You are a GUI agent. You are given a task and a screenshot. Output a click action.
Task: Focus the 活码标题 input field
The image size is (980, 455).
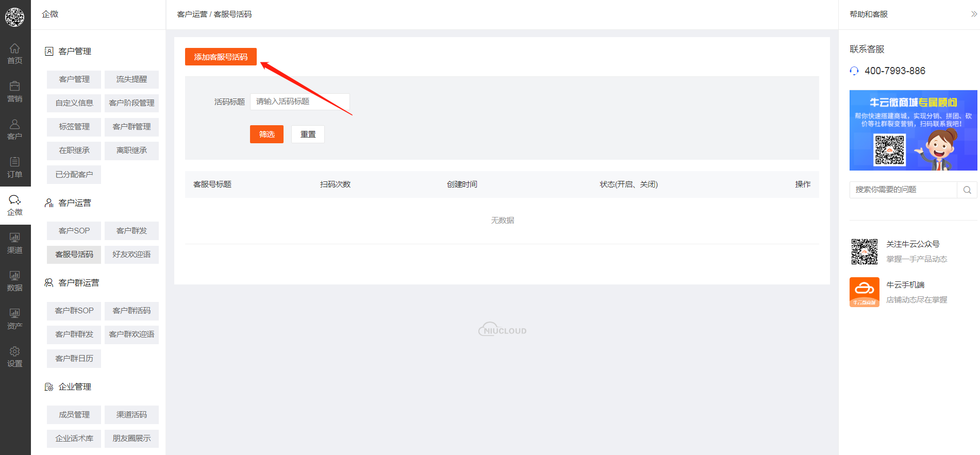pyautogui.click(x=300, y=102)
